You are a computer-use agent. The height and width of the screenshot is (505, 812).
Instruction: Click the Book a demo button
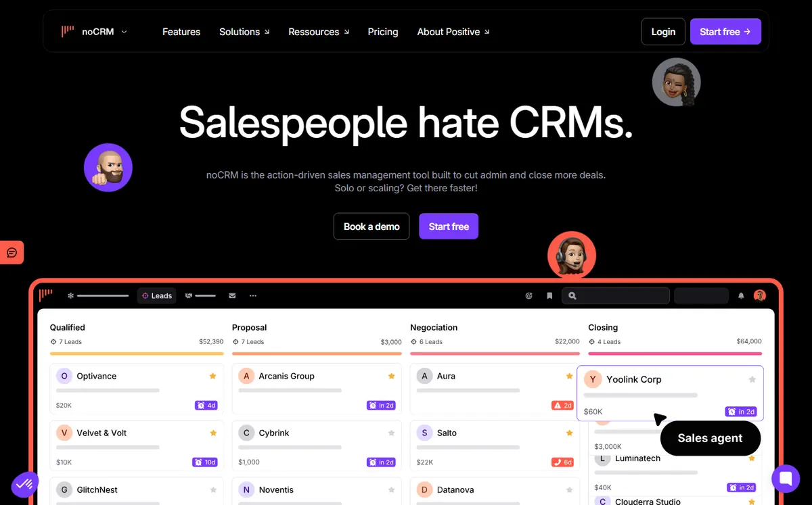(x=371, y=226)
